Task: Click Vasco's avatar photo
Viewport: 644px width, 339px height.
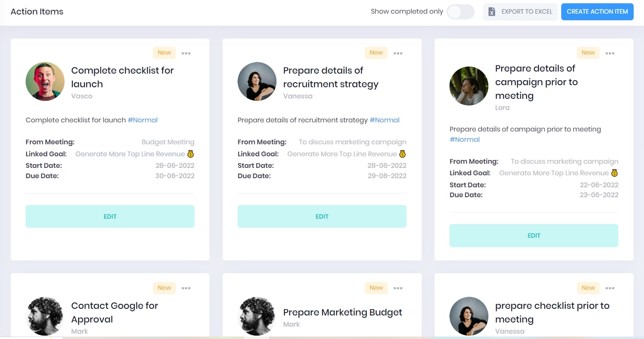Action: 45,81
